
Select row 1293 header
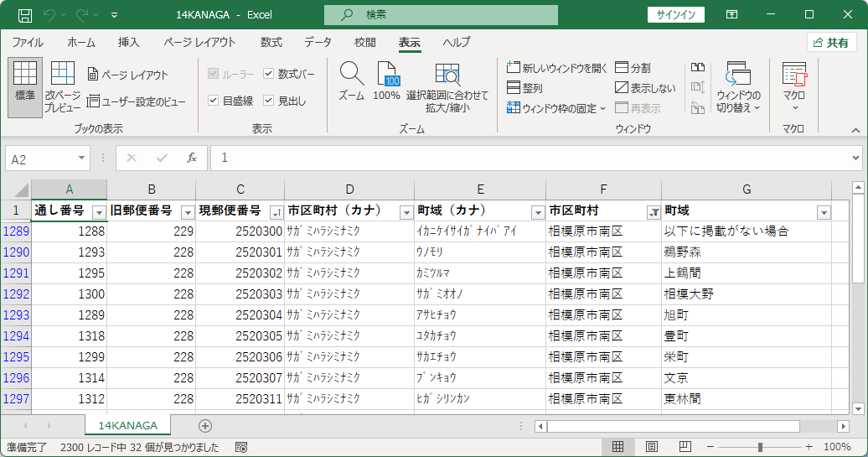(x=16, y=314)
